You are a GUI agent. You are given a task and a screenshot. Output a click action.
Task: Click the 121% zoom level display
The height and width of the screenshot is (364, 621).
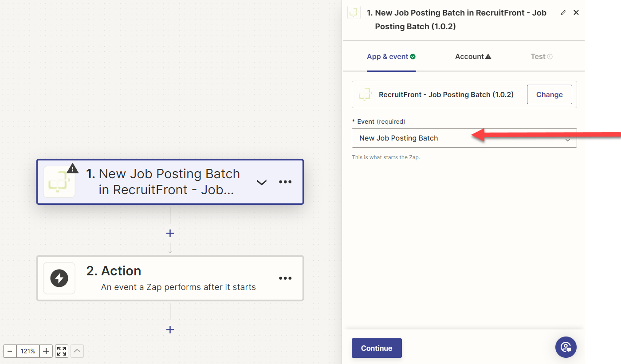point(28,351)
